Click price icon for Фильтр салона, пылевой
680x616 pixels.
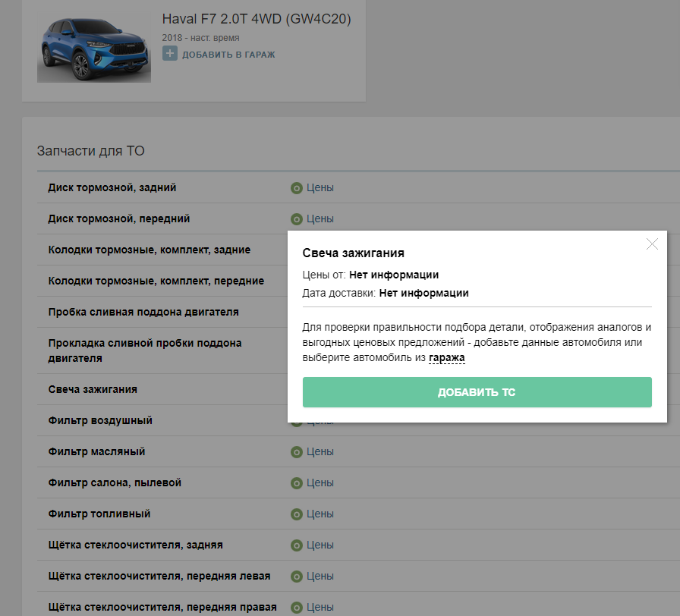tap(297, 483)
